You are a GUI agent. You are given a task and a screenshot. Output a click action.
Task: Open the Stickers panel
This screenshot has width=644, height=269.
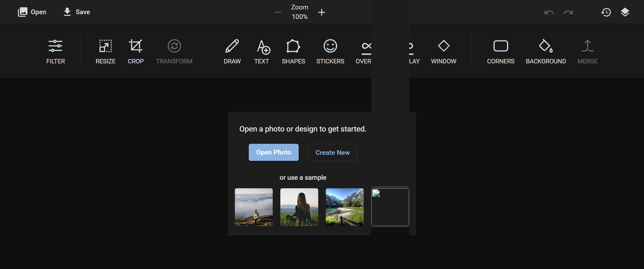click(x=330, y=51)
